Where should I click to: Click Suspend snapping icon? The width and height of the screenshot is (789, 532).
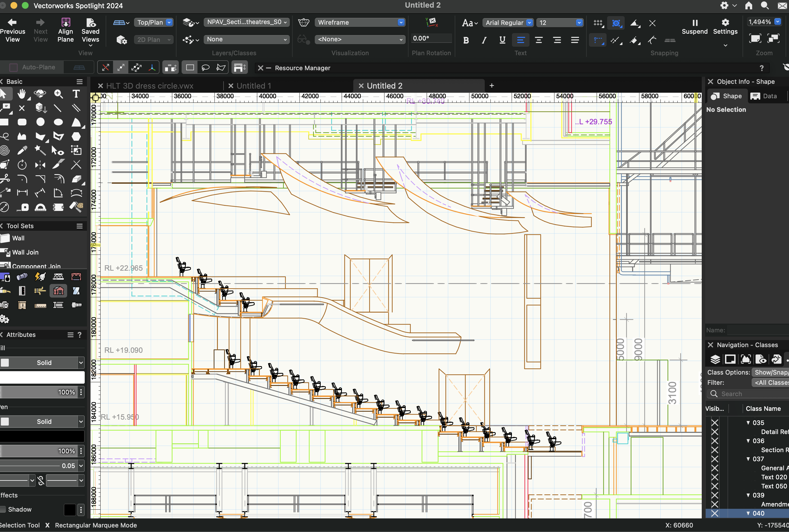(695, 23)
